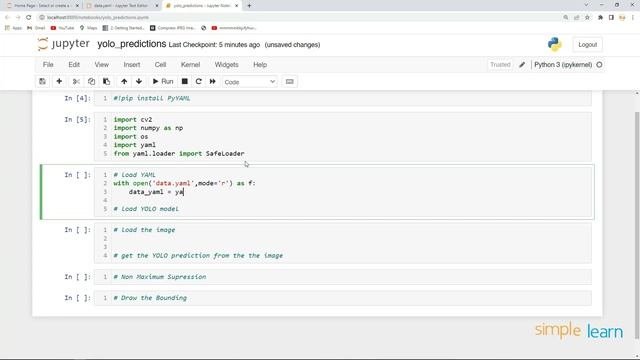Screen dimensions: 640x360
Task: Select cell containing pip install PyYAML
Action: click(342, 98)
